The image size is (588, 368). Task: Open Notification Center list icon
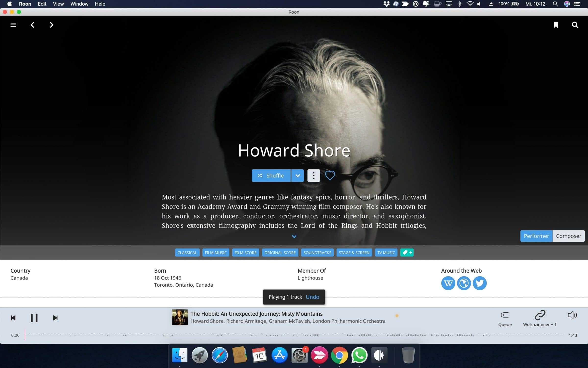coord(577,4)
